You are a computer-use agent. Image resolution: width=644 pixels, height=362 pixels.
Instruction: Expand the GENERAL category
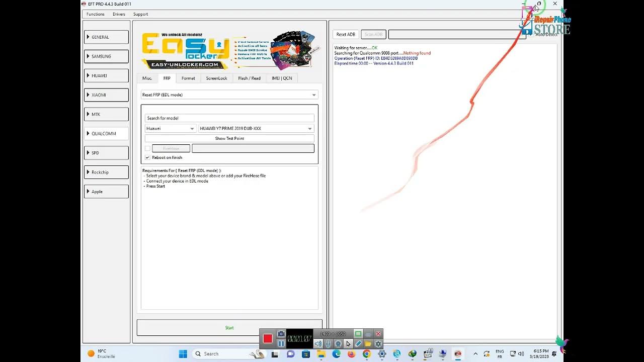(x=106, y=37)
